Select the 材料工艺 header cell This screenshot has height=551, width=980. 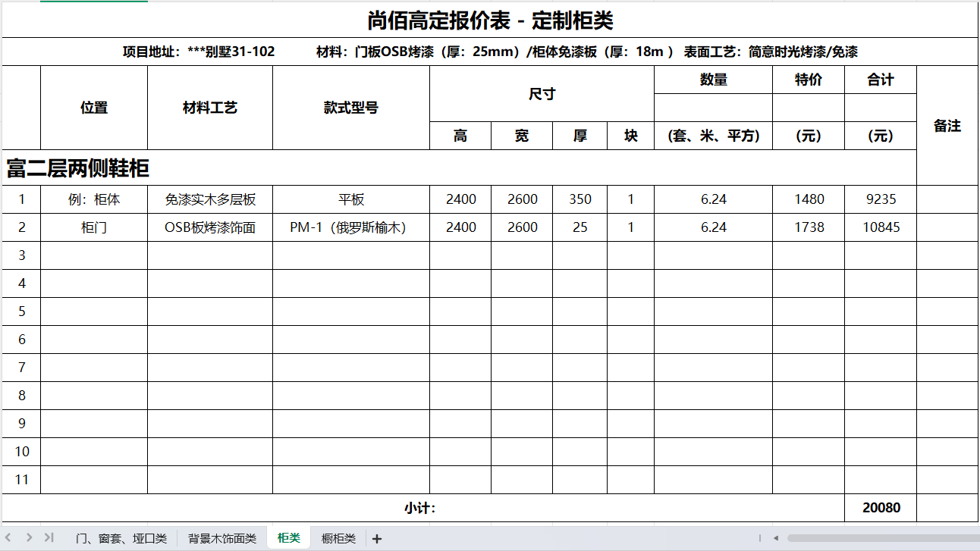(210, 108)
